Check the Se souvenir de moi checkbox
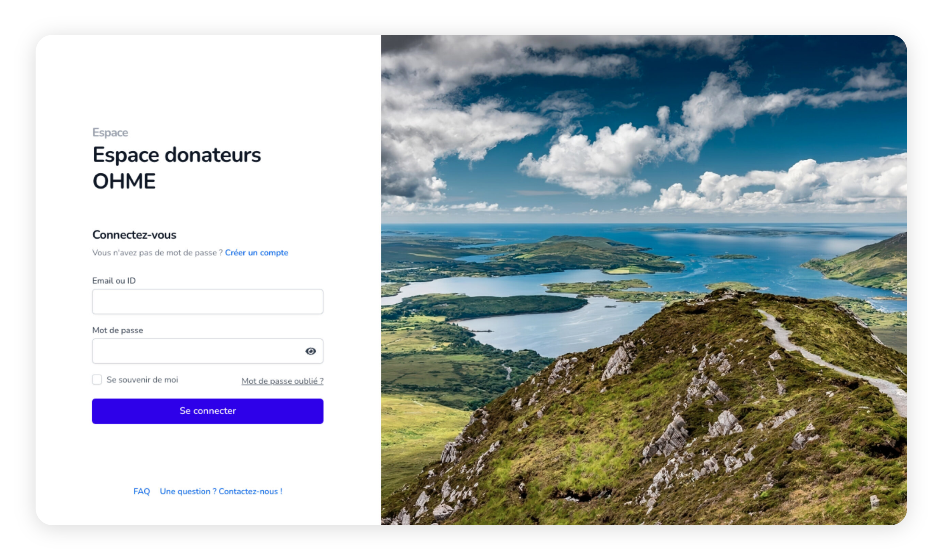The height and width of the screenshot is (560, 942). (97, 380)
